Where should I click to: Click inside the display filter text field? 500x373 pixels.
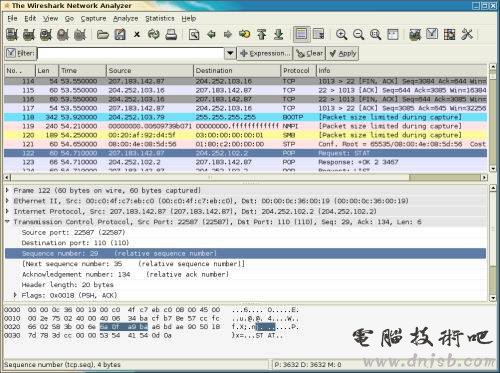point(131,53)
